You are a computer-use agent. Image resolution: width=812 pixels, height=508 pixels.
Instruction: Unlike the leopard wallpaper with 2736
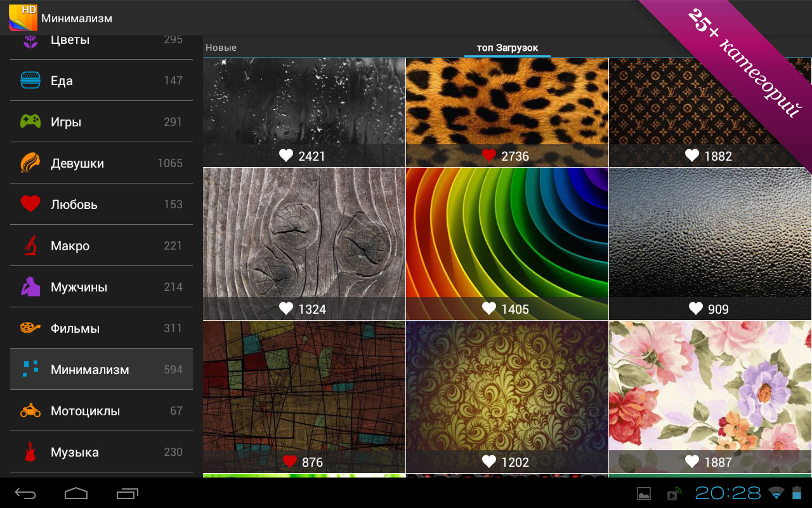[488, 156]
